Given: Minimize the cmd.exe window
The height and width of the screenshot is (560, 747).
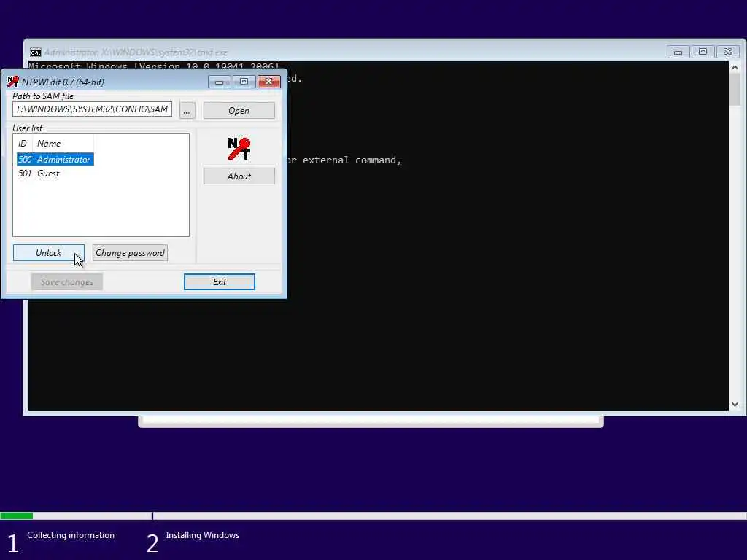Looking at the screenshot, I should [x=678, y=52].
